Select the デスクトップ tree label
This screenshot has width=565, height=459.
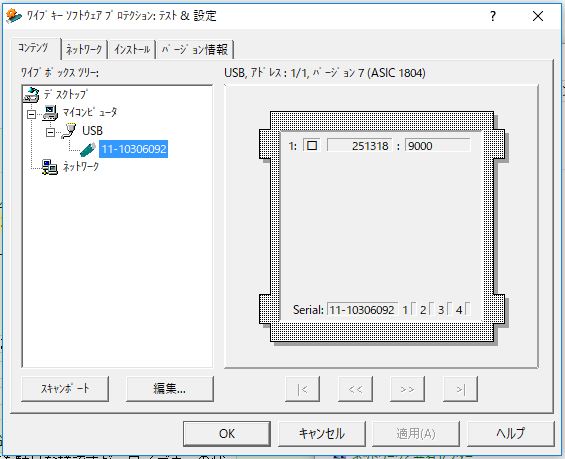[x=65, y=94]
